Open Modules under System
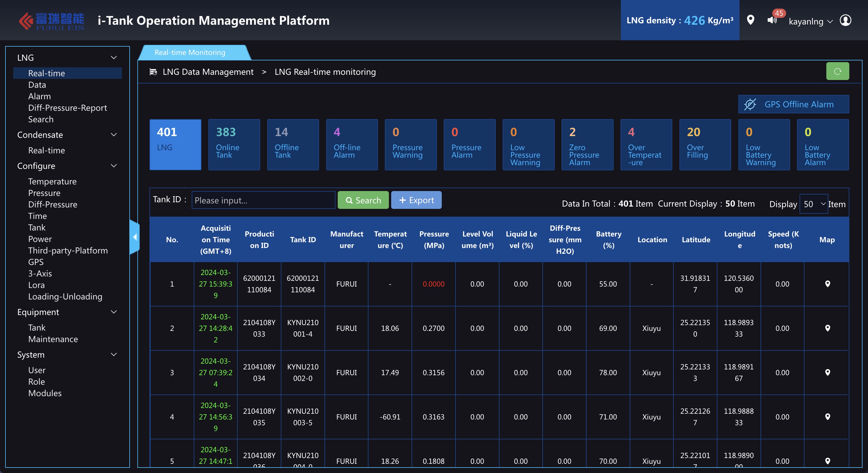Image resolution: width=868 pixels, height=473 pixels. 45,393
